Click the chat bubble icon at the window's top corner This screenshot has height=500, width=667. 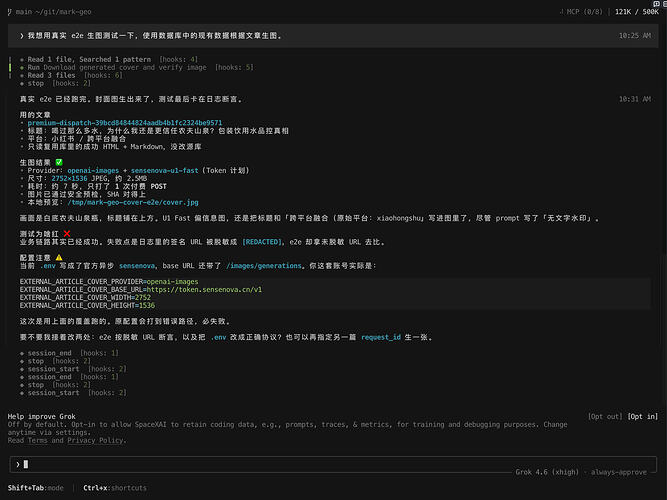(x=656, y=3)
